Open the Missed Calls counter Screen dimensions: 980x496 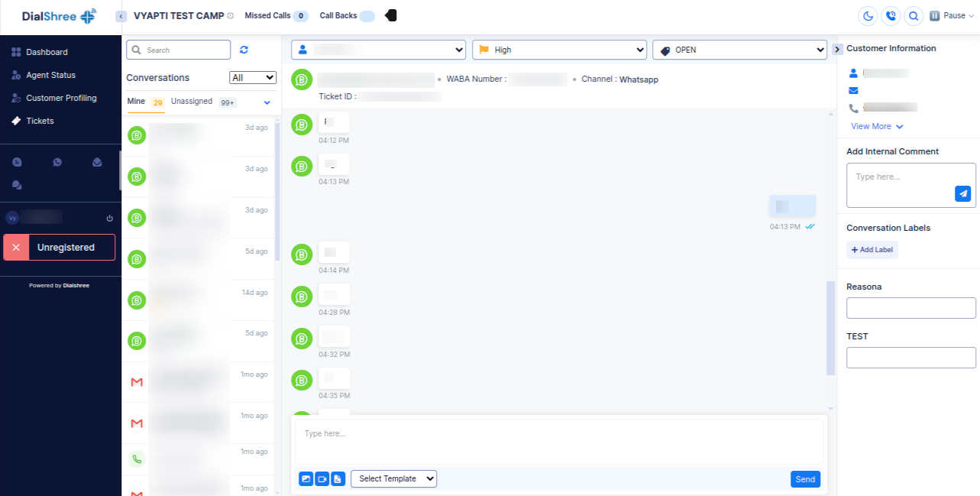pyautogui.click(x=277, y=16)
